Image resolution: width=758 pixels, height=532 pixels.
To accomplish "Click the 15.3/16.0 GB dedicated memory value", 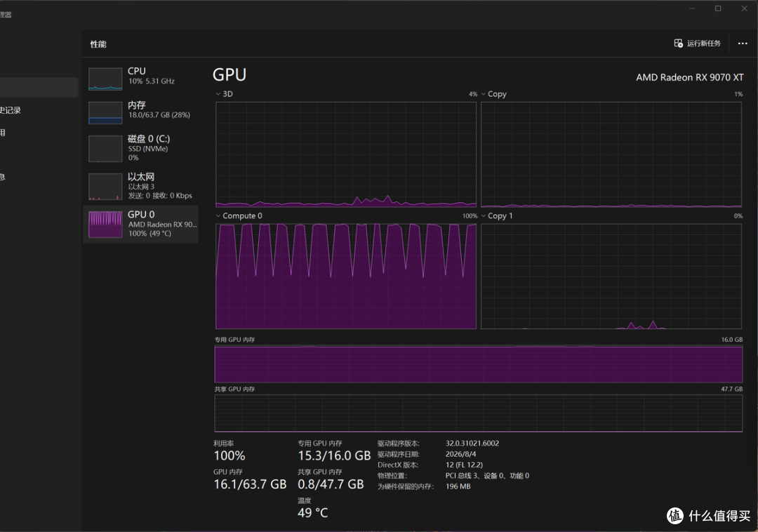I will [334, 455].
